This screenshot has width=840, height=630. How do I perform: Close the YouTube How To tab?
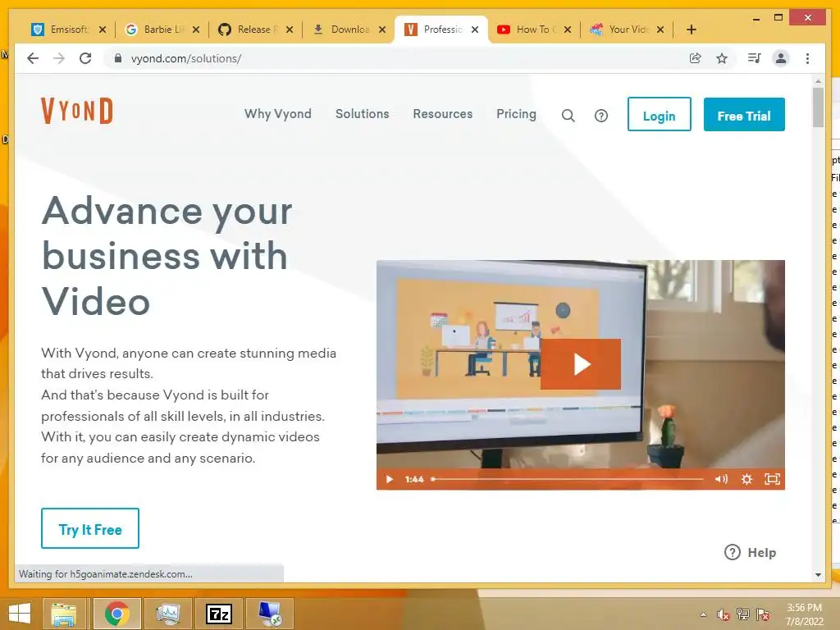click(568, 30)
